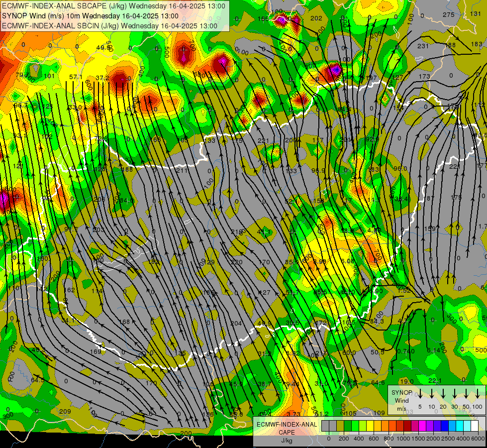This screenshot has height=448, width=487.
Task: Click the 20 m/s wind arrow in legend
Action: click(x=443, y=394)
